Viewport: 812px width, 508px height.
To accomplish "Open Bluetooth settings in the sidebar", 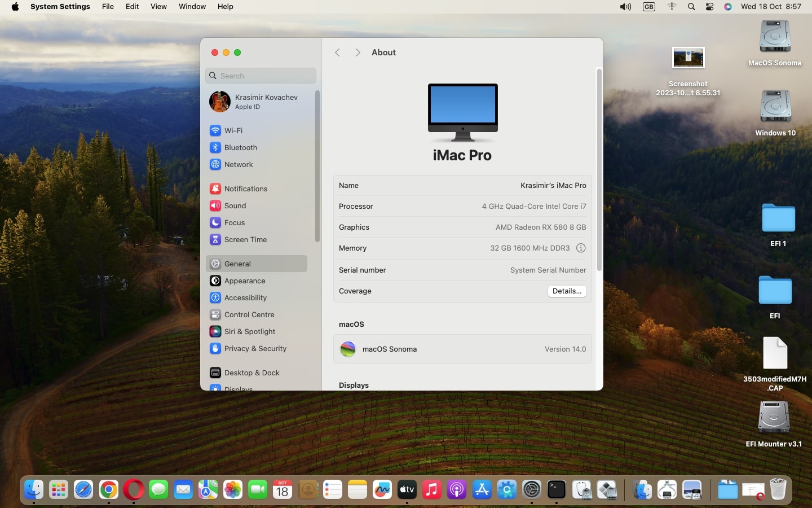I will click(257, 147).
